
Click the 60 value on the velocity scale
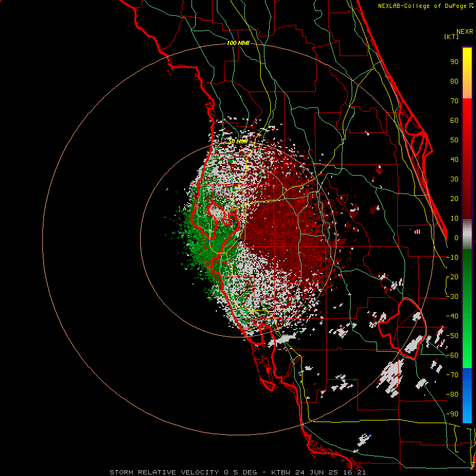(454, 120)
